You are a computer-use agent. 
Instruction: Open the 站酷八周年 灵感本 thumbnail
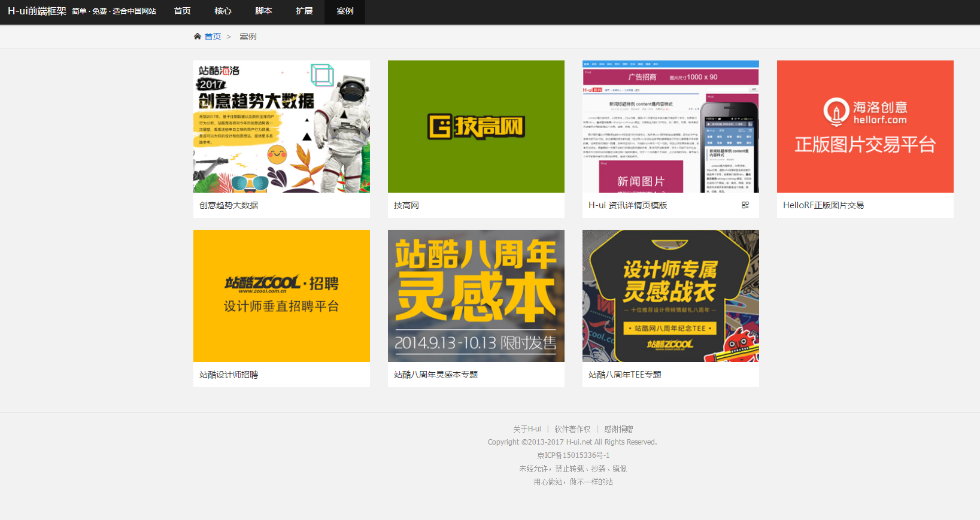pyautogui.click(x=476, y=296)
